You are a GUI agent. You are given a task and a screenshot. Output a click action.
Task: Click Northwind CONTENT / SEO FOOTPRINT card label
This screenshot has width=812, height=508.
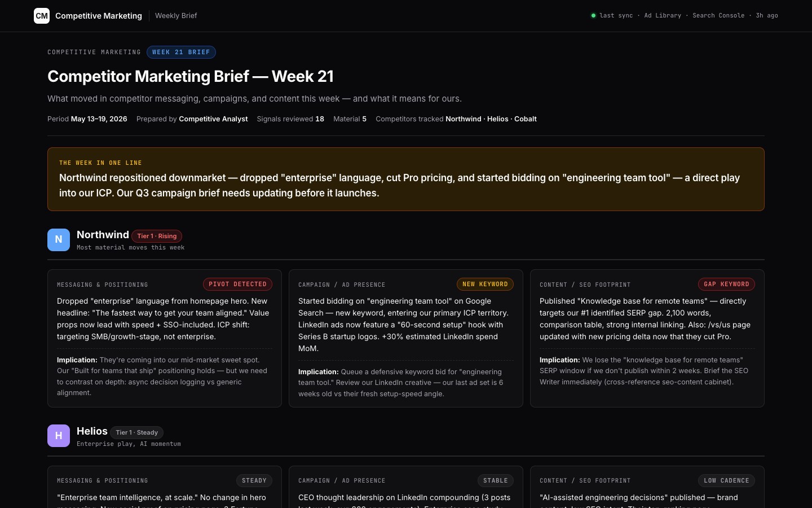585,285
